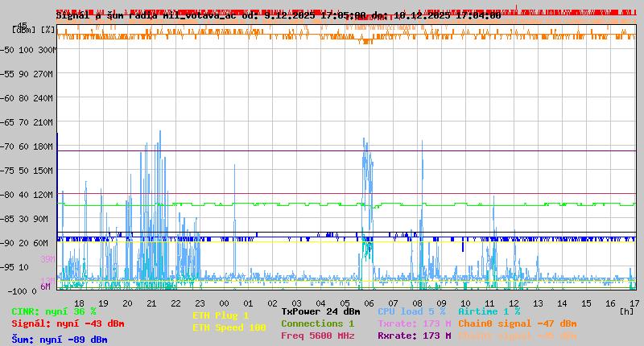Click the pink '13M' rate marker
644x346 pixels.
[47, 280]
